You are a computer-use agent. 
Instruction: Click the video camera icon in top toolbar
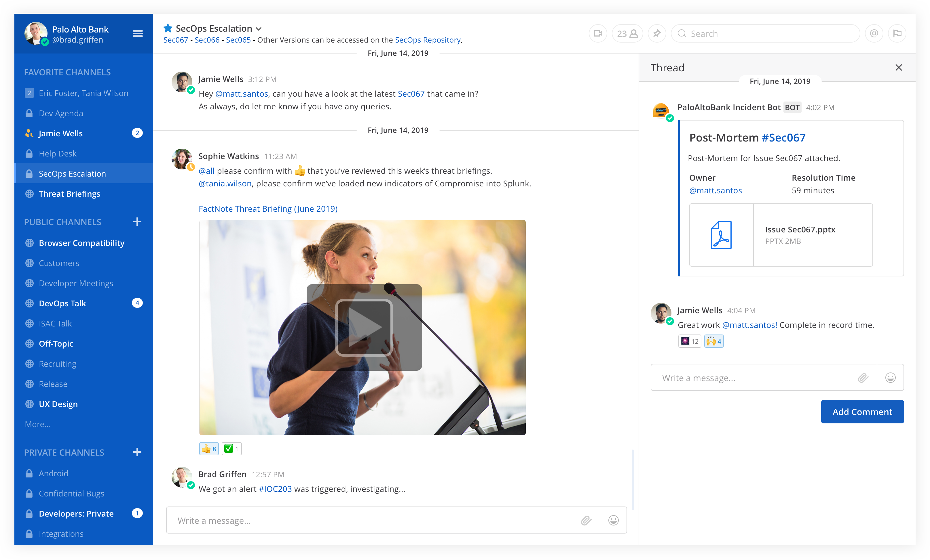pyautogui.click(x=597, y=33)
